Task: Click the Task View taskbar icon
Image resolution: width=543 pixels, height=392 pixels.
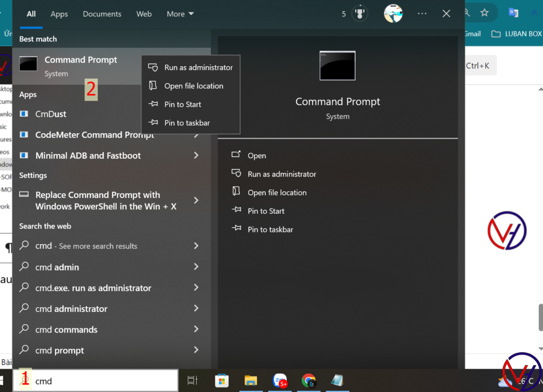Action: (x=192, y=380)
